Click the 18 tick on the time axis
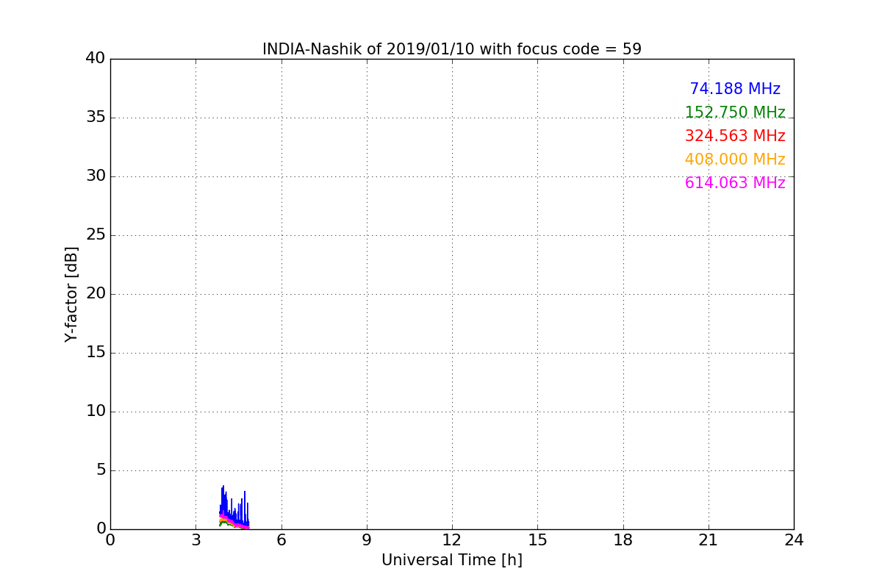882x588 pixels. 623,539
